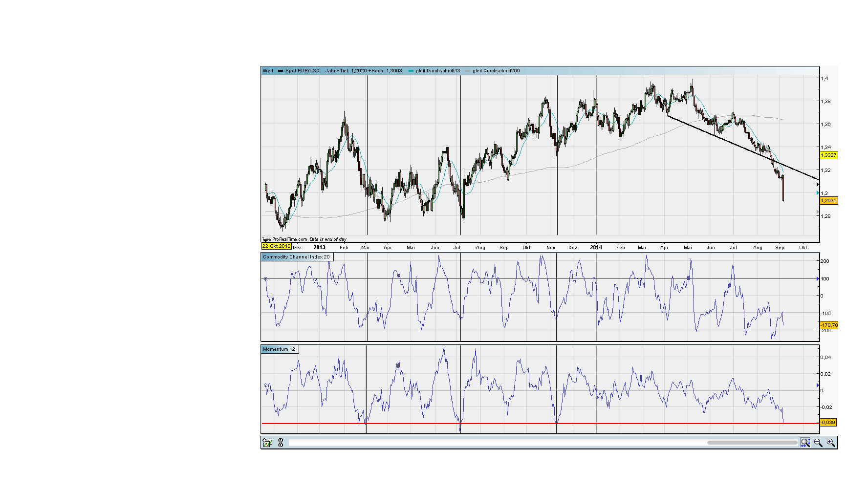Open the ProRealTime.com link
Image resolution: width=868 pixels, height=490 pixels.
pos(289,239)
